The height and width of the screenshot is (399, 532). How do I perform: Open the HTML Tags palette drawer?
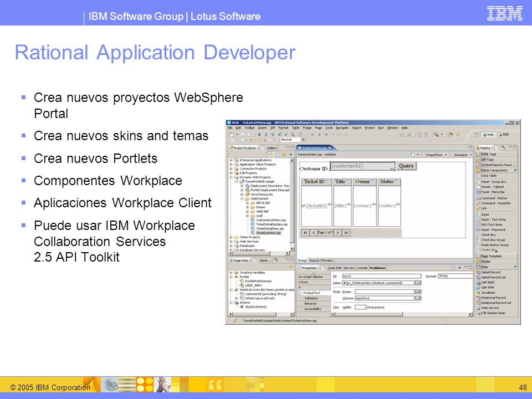click(x=495, y=155)
